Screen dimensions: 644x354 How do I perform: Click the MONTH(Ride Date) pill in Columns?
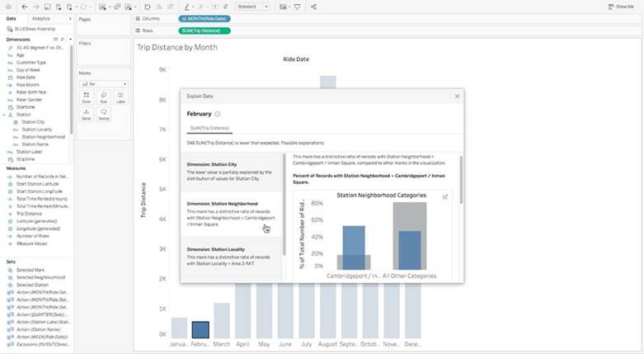204,17
